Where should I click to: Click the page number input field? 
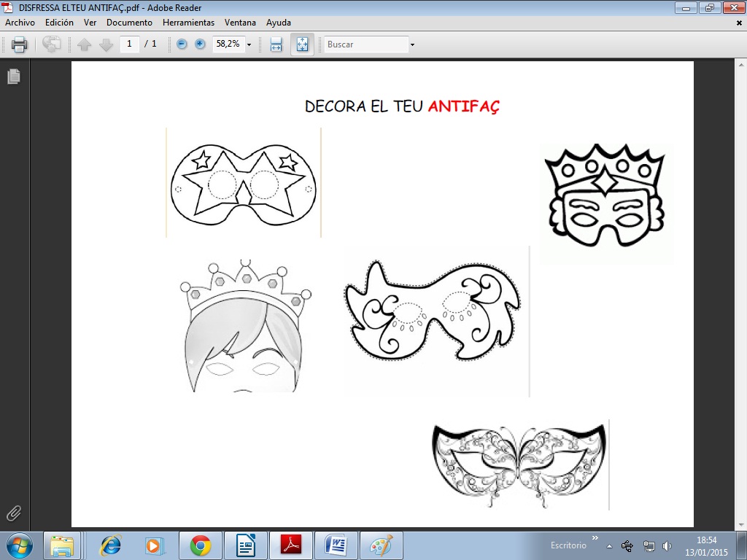point(130,44)
